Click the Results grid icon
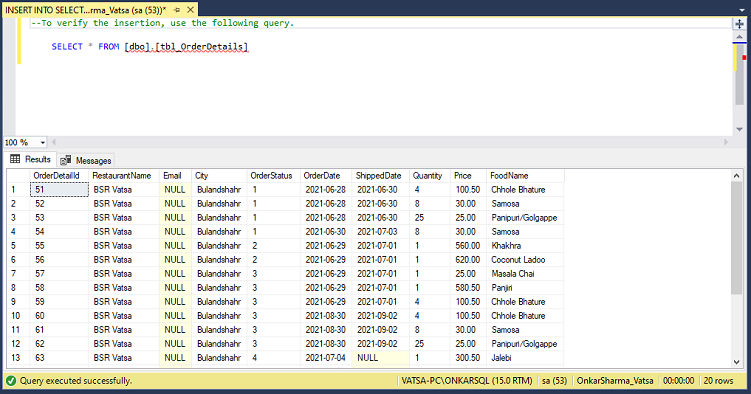The height and width of the screenshot is (394, 751). [x=15, y=159]
